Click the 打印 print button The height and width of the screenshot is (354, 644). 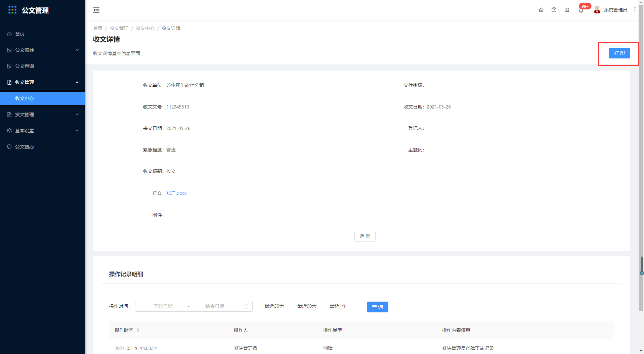pyautogui.click(x=619, y=53)
